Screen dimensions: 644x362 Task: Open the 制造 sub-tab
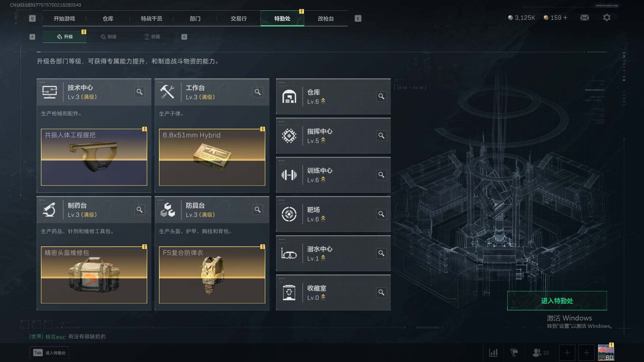click(108, 37)
